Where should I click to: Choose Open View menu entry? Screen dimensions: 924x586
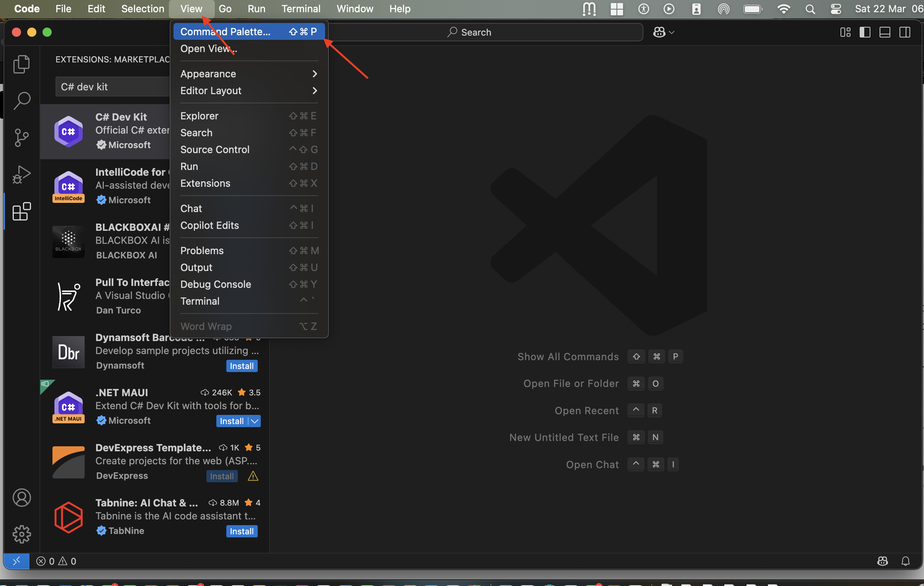[249, 48]
